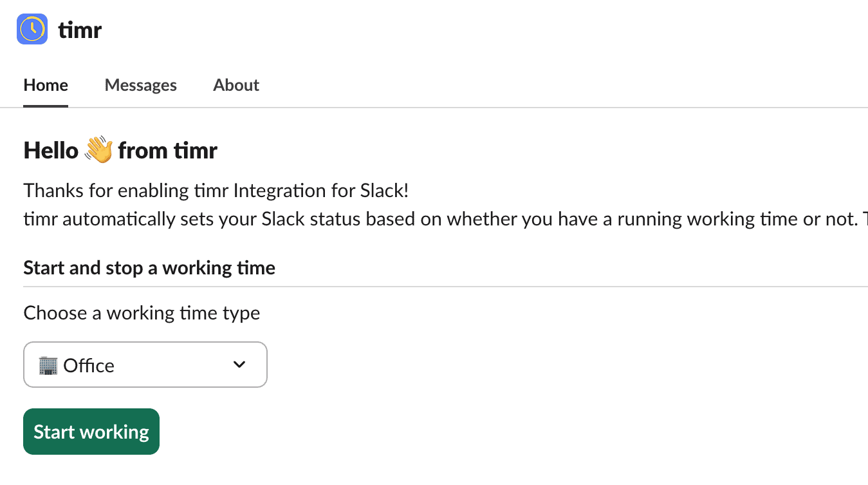The width and height of the screenshot is (868, 485).
Task: Click the waving hand emoji
Action: click(x=98, y=151)
